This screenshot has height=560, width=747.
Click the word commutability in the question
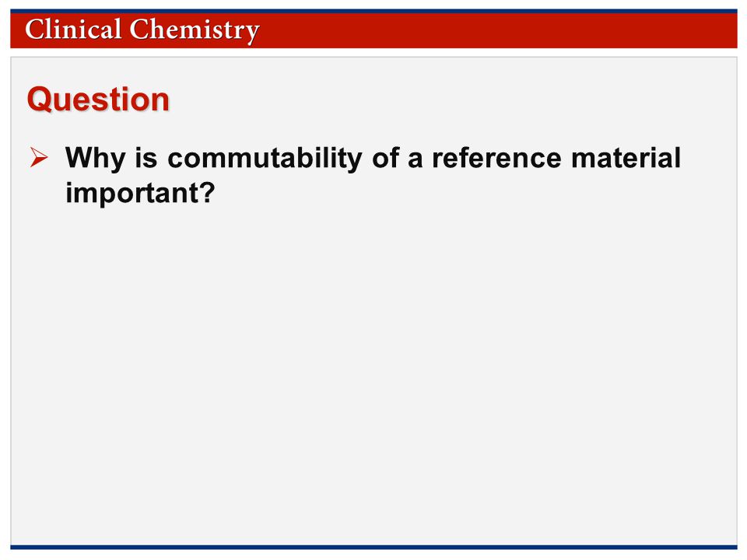(x=265, y=158)
